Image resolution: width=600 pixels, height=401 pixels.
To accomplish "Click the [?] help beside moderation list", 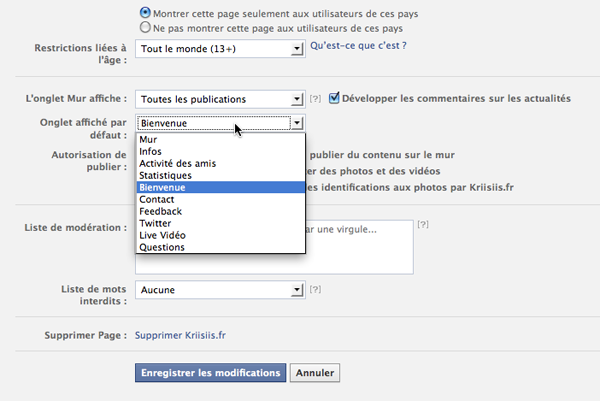I will click(423, 227).
